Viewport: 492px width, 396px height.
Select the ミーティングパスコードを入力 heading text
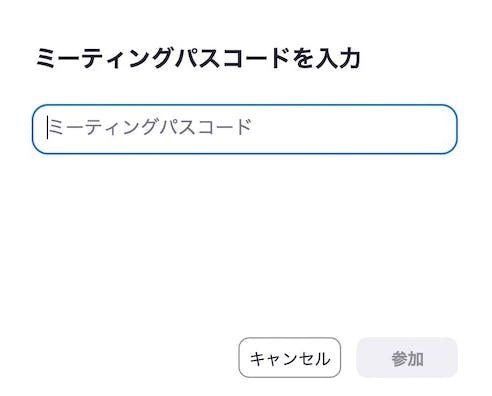click(x=198, y=58)
